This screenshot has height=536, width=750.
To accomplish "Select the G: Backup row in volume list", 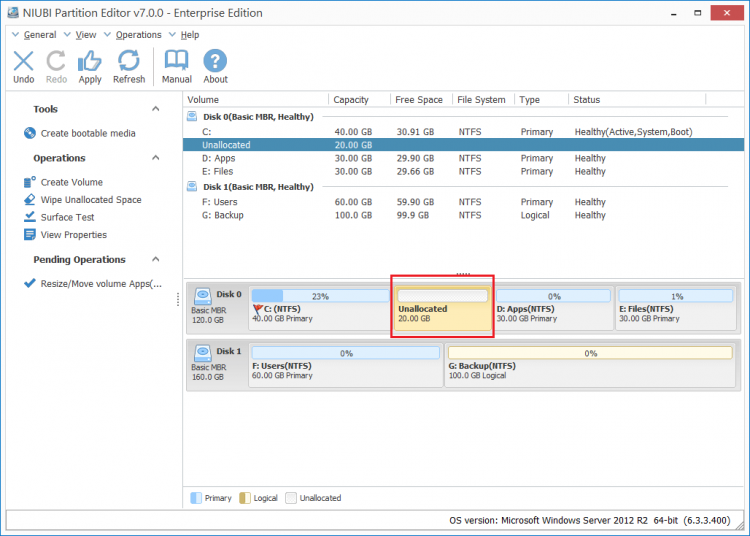I will (x=463, y=215).
